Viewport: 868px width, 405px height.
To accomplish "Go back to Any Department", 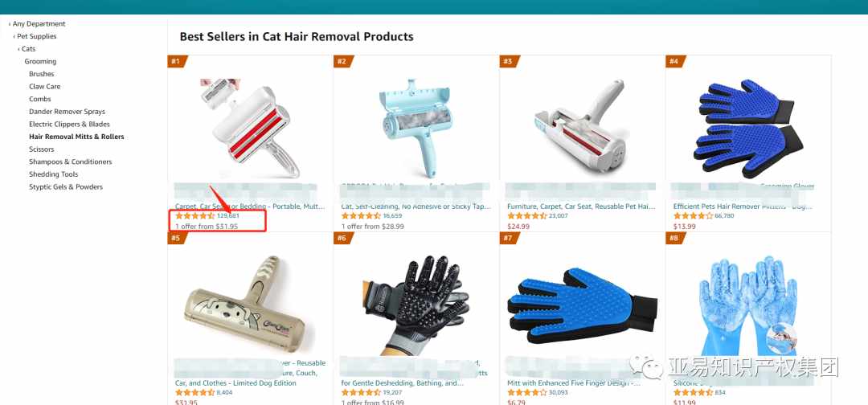I will [x=39, y=24].
